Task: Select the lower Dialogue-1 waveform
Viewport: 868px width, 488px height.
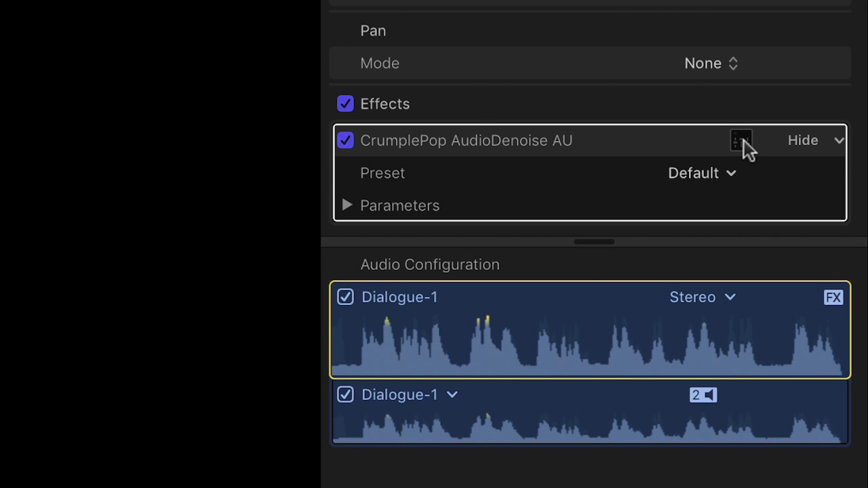Action: coord(590,426)
